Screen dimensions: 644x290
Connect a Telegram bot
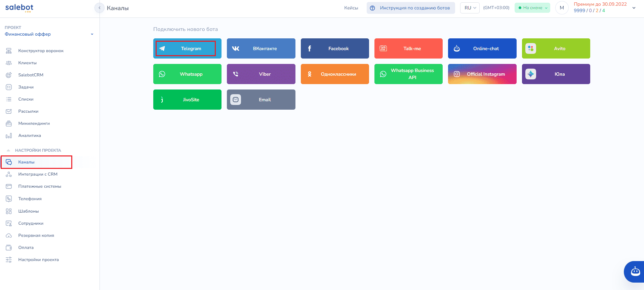[x=187, y=48]
